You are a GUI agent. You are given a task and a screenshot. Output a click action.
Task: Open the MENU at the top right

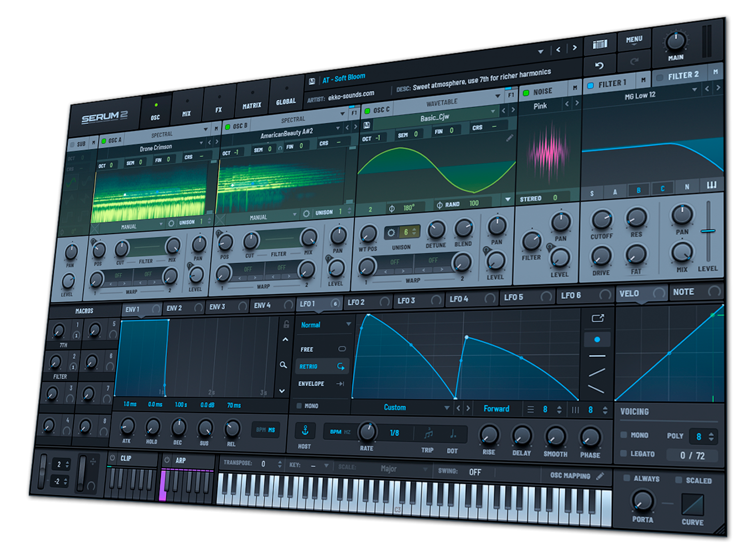[634, 39]
